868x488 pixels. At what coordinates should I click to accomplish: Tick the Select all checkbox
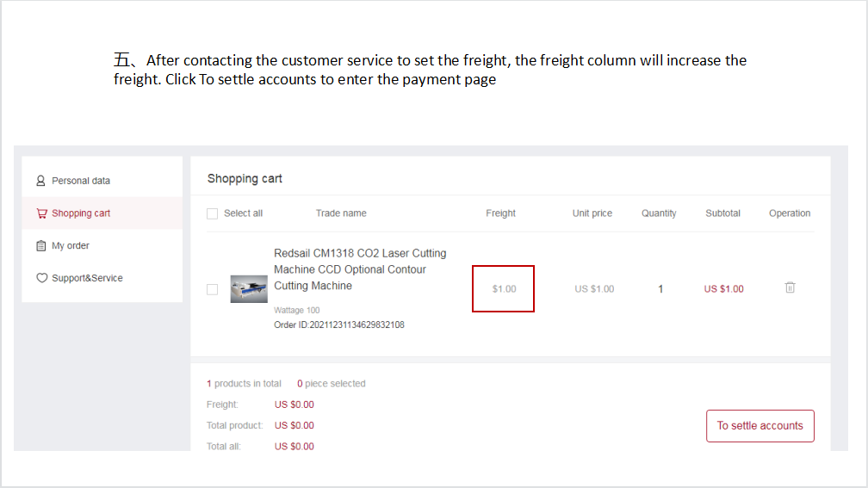coord(212,213)
